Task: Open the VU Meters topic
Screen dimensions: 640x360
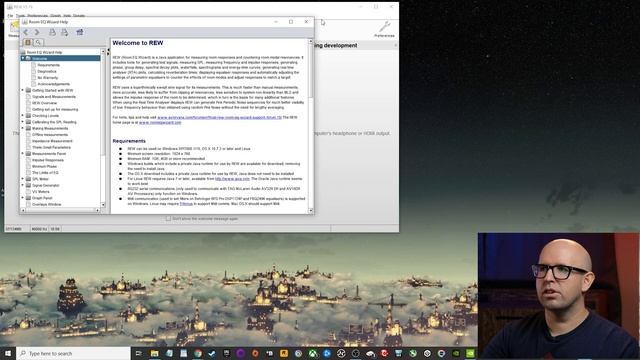Action: click(41, 191)
